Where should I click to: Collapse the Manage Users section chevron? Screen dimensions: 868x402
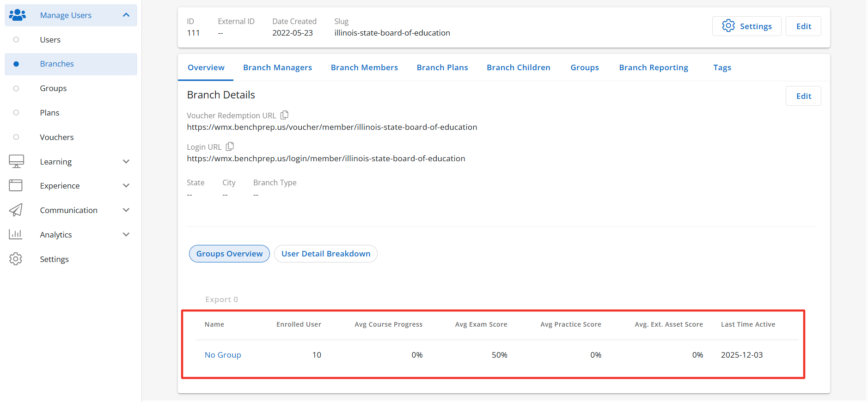(x=126, y=15)
